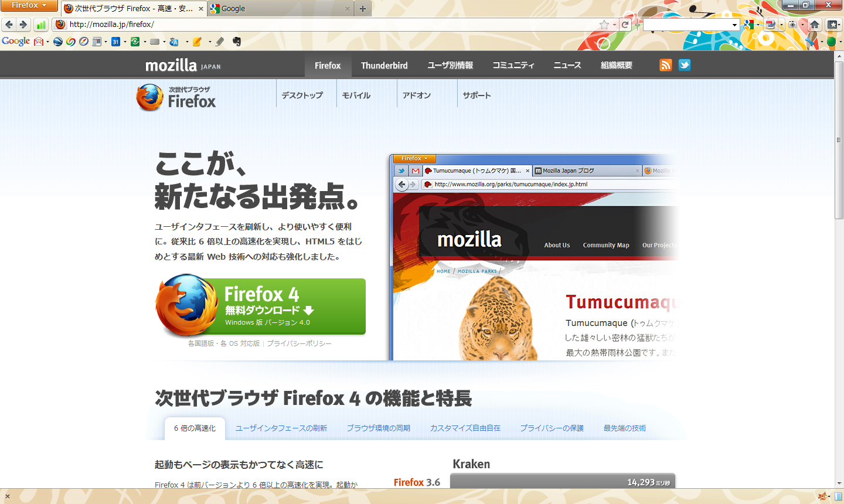Screen dimensions: 844x504
Task: Click the Google search engine icon in the toolbar
Action: pyautogui.click(x=749, y=25)
